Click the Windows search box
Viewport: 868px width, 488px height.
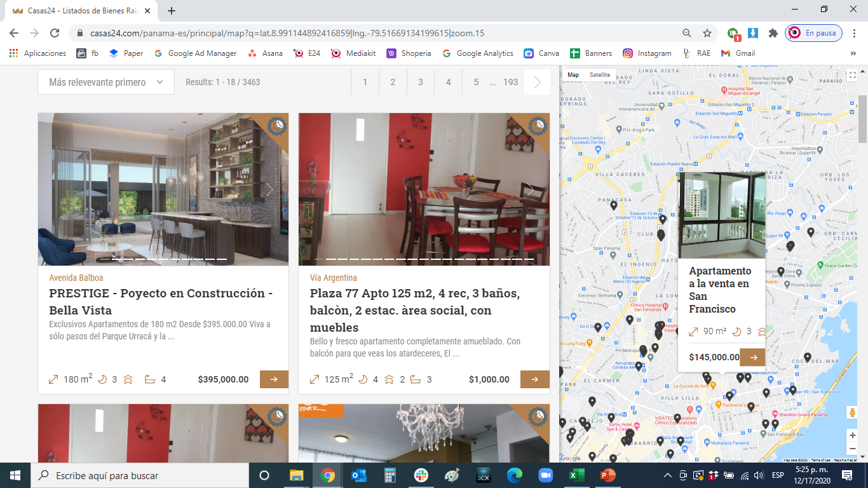pyautogui.click(x=140, y=475)
